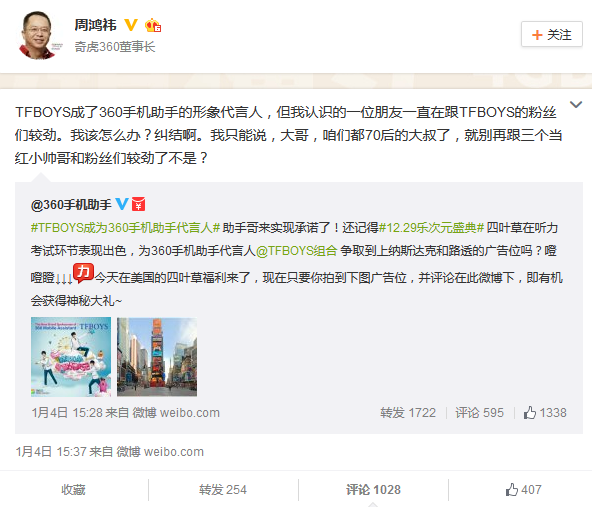Click the red envelope icon next to 360手机助手
The height and width of the screenshot is (507, 592).
pos(139,204)
